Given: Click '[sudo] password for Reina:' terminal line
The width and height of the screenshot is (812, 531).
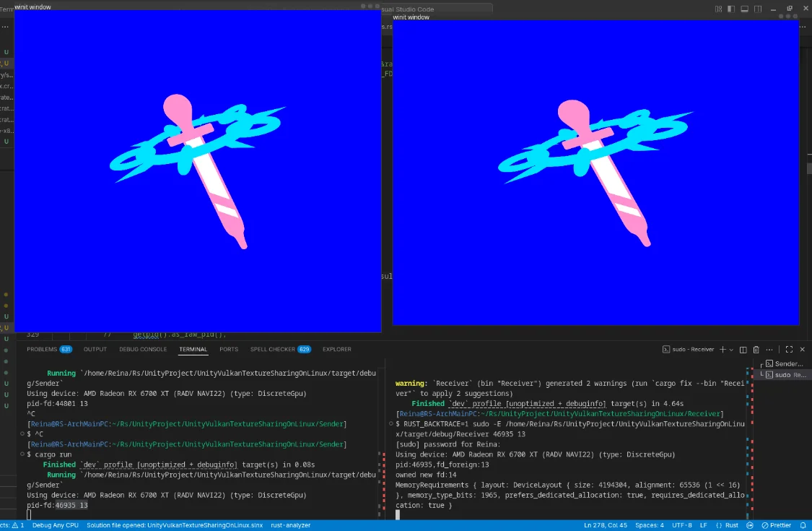Looking at the screenshot, I should coord(448,444).
